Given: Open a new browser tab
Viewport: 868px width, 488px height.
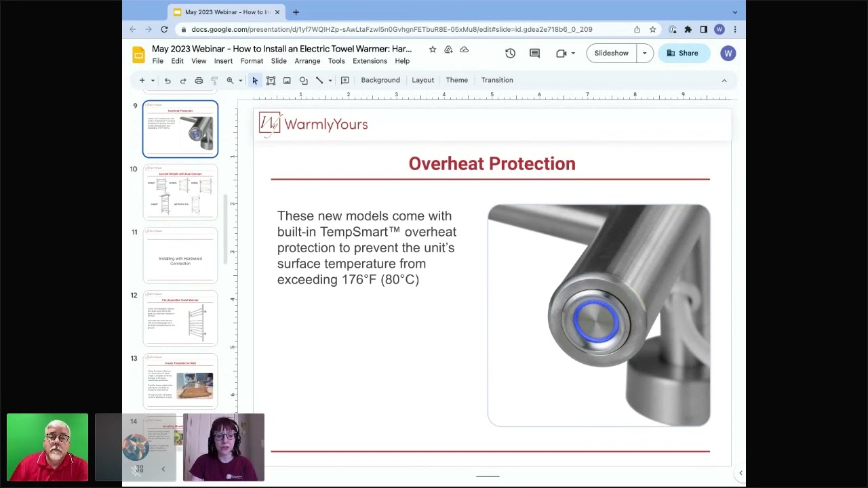Looking at the screenshot, I should tap(296, 12).
